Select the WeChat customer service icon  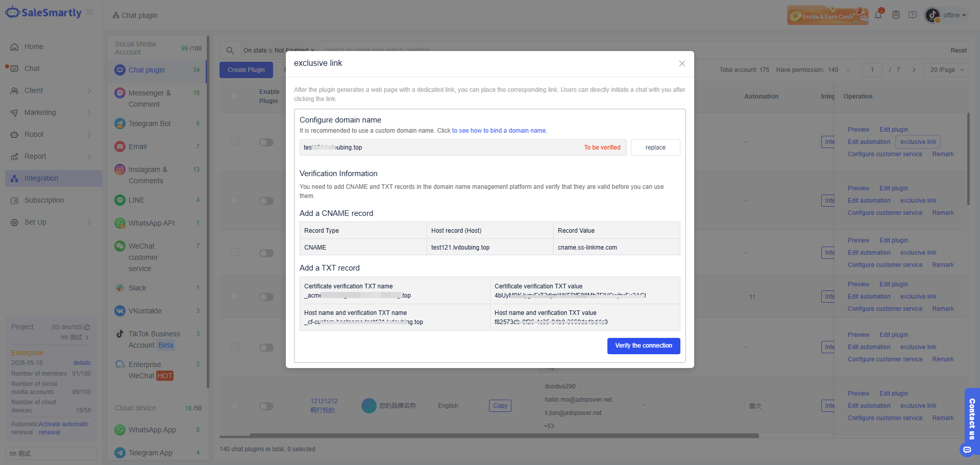[x=120, y=246]
